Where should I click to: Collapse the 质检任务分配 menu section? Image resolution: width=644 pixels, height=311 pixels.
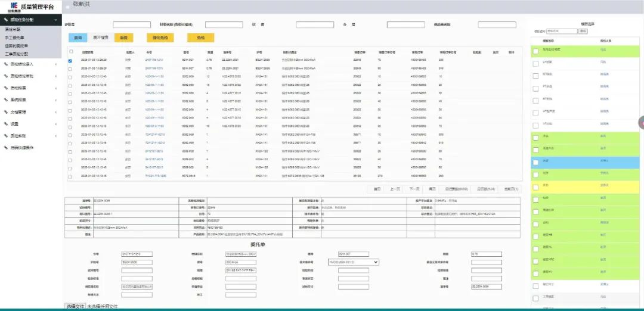(x=55, y=20)
